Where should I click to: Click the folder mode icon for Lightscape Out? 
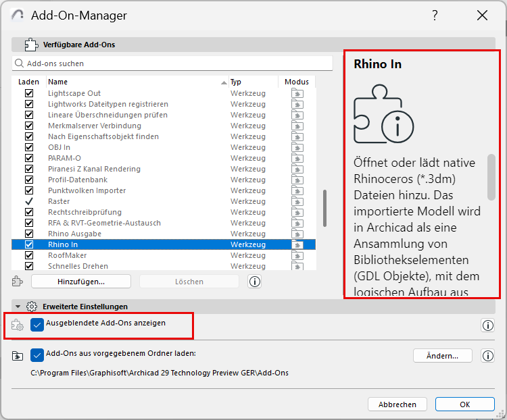click(297, 94)
